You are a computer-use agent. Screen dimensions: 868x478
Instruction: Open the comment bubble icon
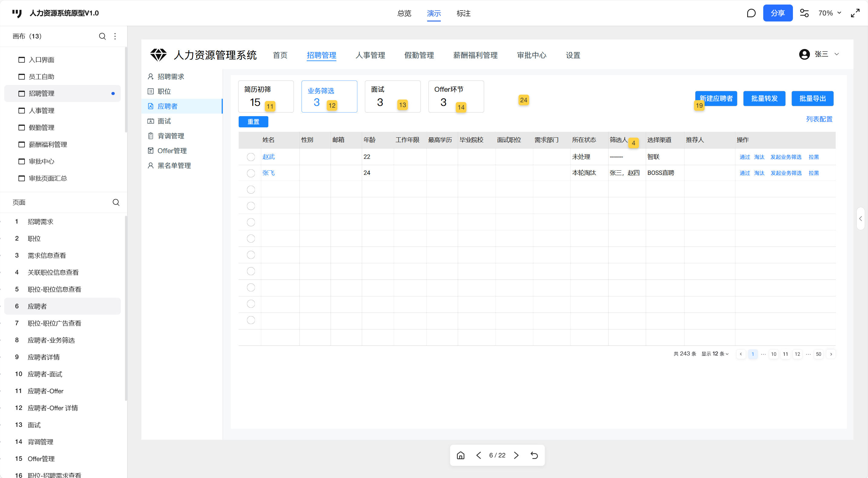point(751,13)
